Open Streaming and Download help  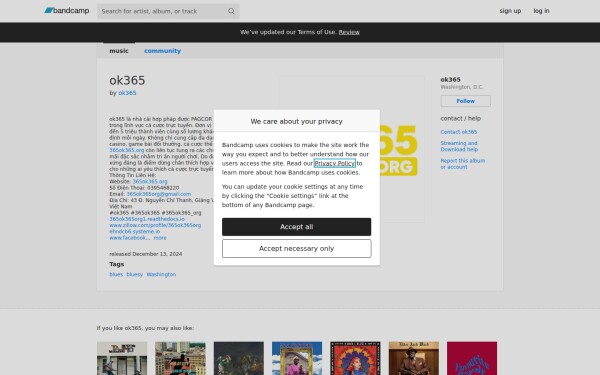coord(459,146)
